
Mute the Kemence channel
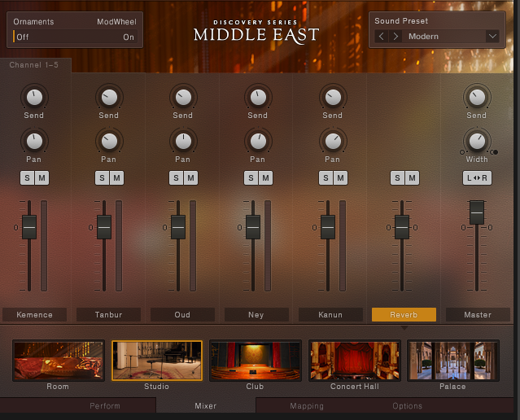point(42,177)
